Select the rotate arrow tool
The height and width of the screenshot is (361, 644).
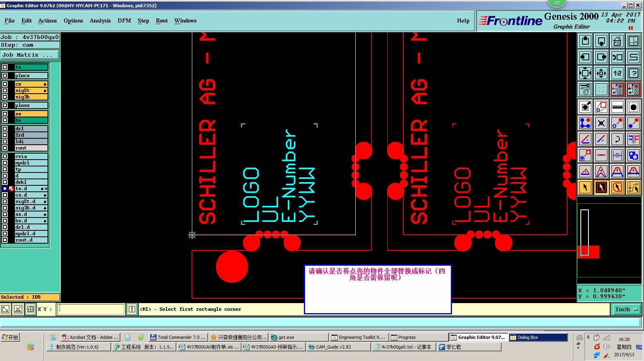pos(617,139)
